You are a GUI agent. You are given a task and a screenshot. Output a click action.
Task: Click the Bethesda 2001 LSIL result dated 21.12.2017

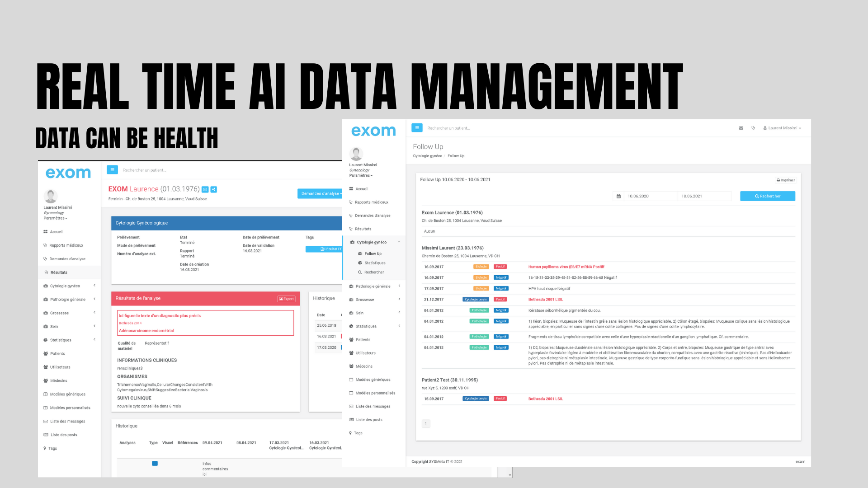545,299
